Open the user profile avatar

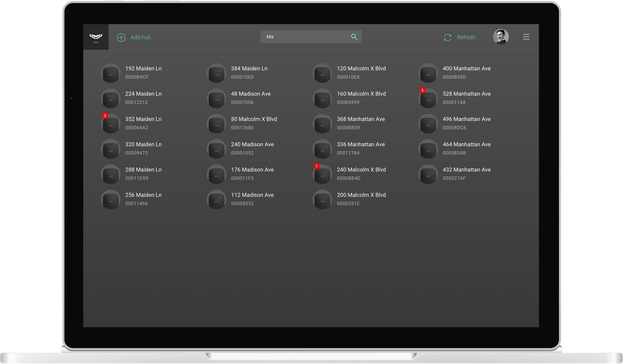pos(501,37)
